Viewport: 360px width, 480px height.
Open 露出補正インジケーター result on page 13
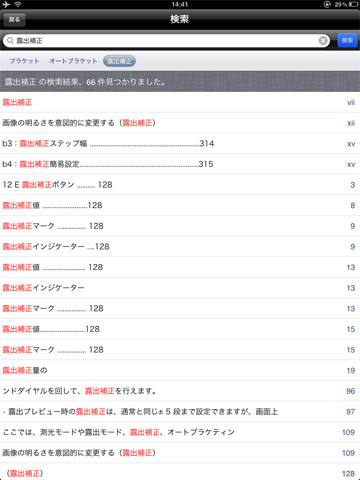[x=180, y=288]
